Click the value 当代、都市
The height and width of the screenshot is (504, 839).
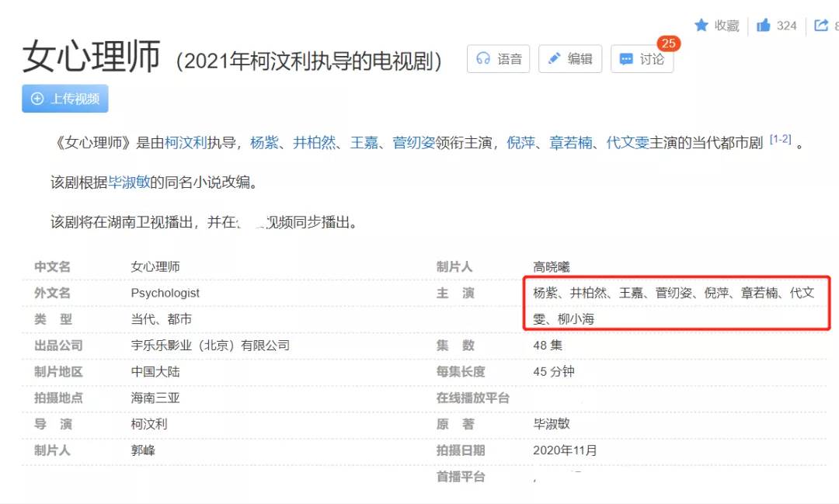[161, 319]
